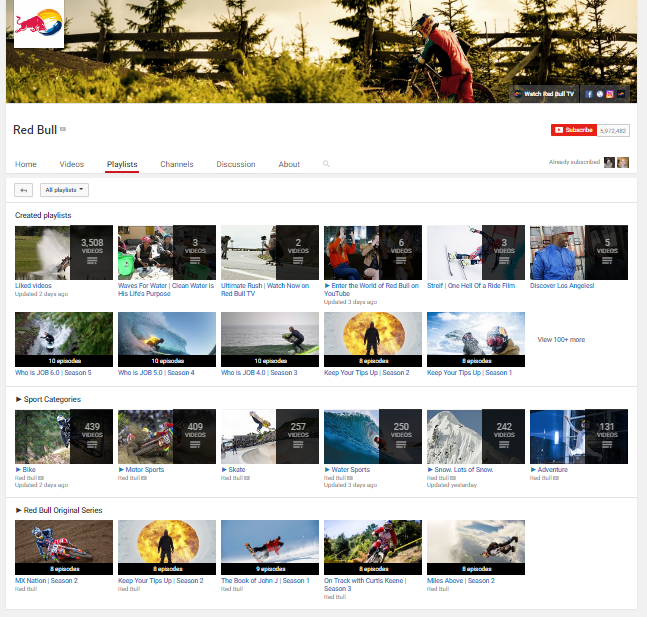Click the back arrow button beside All playlists
Screen dimensions: 647x617
click(x=24, y=190)
